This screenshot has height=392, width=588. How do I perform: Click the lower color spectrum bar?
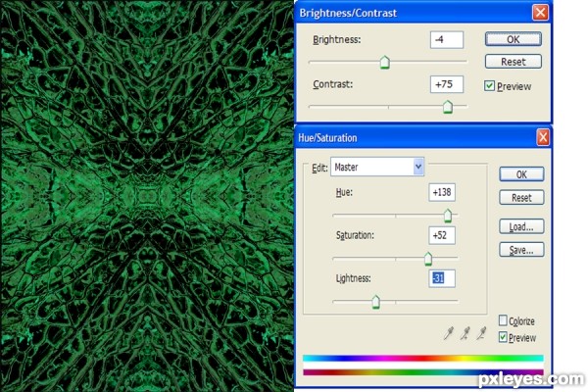point(423,372)
